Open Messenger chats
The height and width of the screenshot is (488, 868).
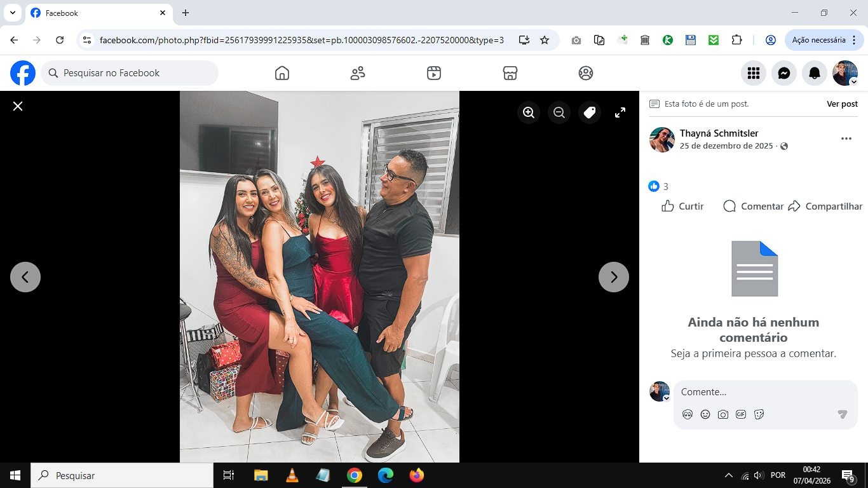[784, 74]
